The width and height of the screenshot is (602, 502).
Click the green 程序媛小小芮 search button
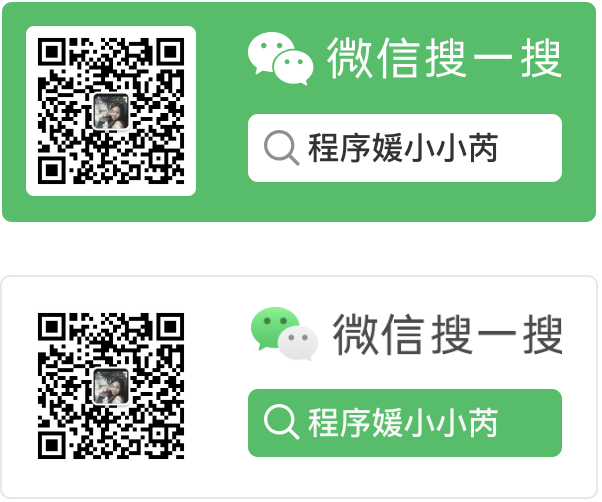(405, 423)
